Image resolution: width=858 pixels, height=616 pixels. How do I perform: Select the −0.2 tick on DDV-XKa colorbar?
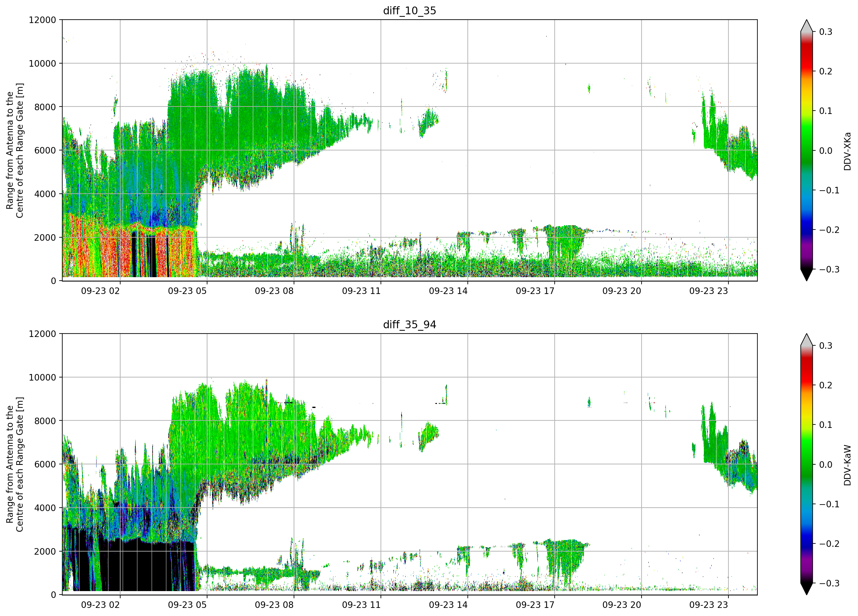coord(829,230)
